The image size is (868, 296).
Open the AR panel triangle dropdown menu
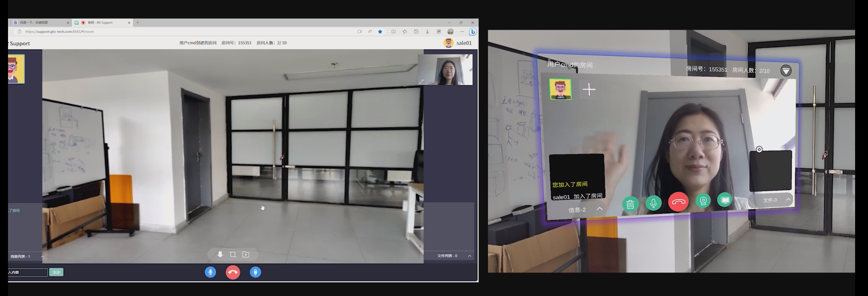(786, 71)
